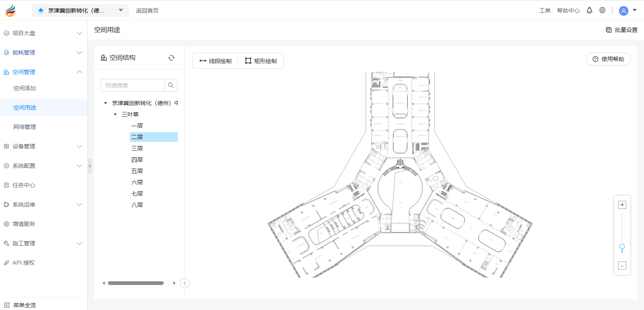Open the notification bell
This screenshot has width=644, height=310.
[589, 11]
